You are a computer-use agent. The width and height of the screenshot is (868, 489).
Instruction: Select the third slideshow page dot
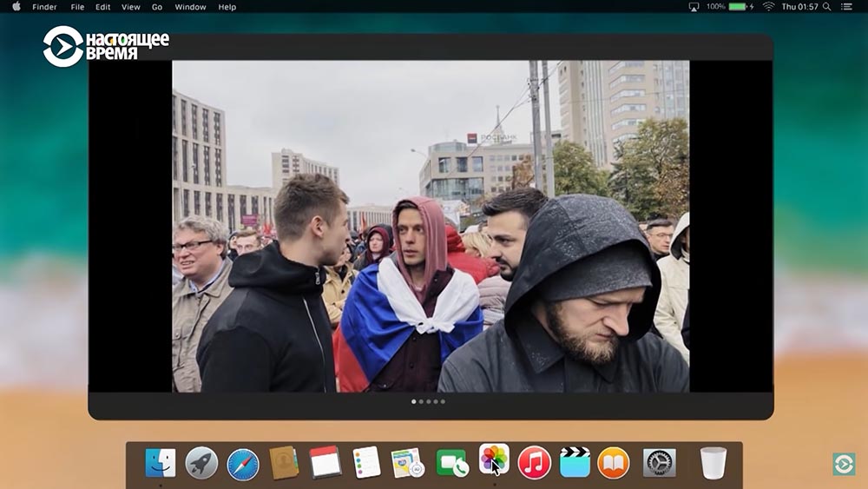(x=429, y=401)
